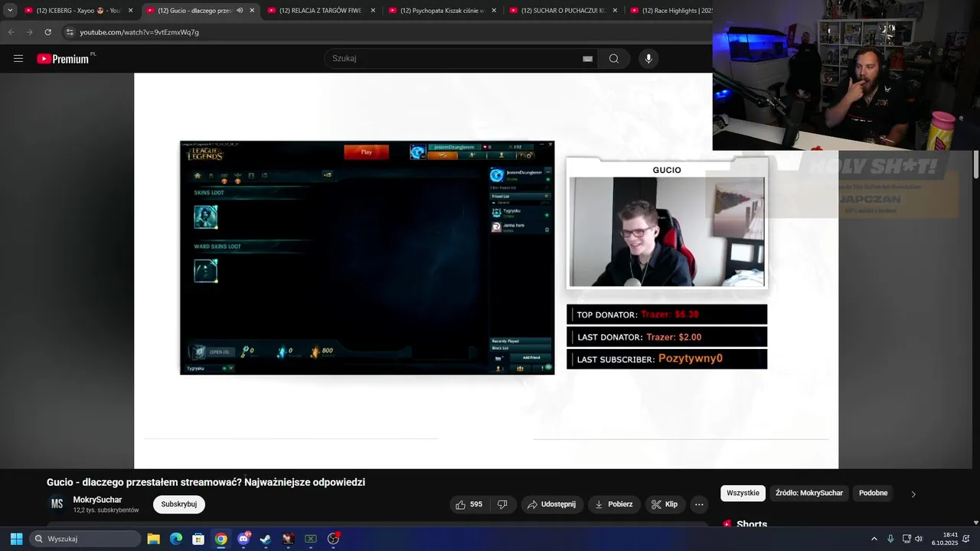Screen dimensions: 980x551
Task: Go back in browser history
Action: pyautogui.click(x=11, y=32)
